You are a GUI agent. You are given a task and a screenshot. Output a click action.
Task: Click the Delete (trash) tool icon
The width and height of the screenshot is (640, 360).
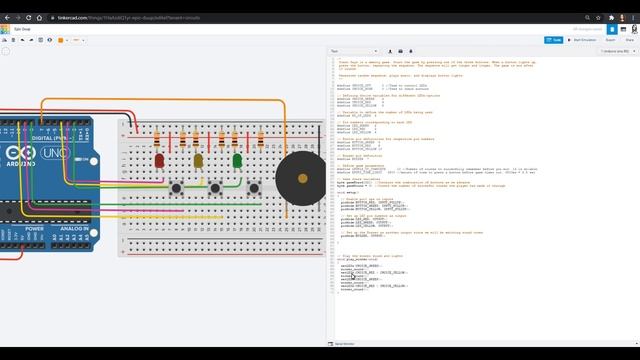click(x=13, y=40)
